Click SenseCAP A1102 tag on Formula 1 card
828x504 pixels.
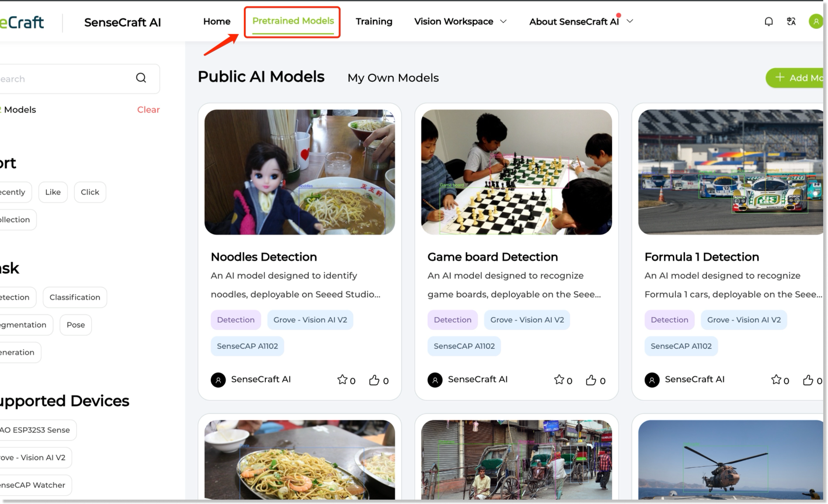coord(681,346)
